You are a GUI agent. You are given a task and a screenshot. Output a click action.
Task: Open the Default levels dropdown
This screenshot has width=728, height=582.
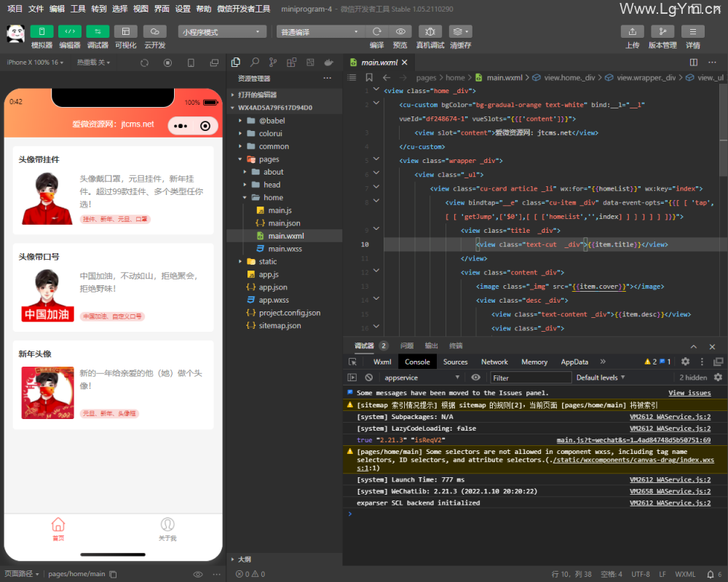point(601,378)
